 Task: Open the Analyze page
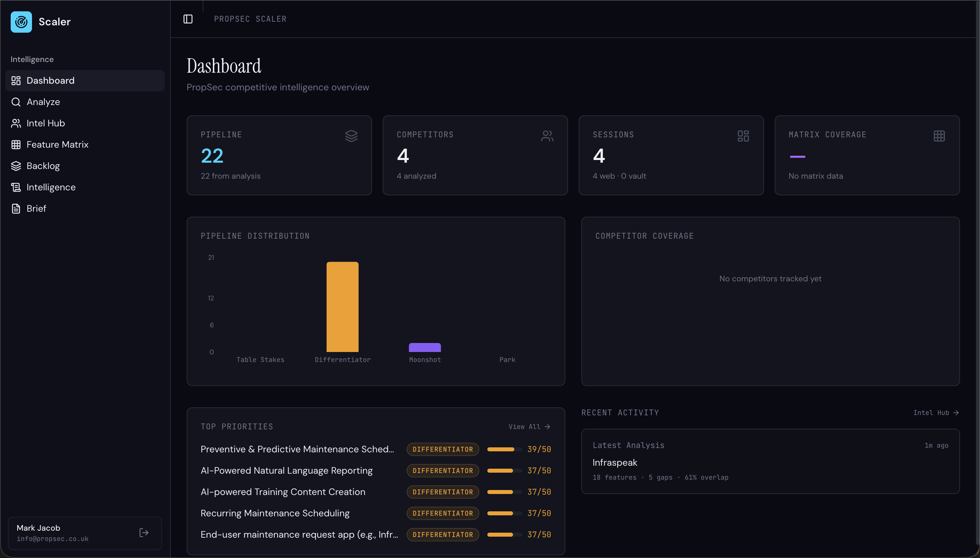coord(85,102)
